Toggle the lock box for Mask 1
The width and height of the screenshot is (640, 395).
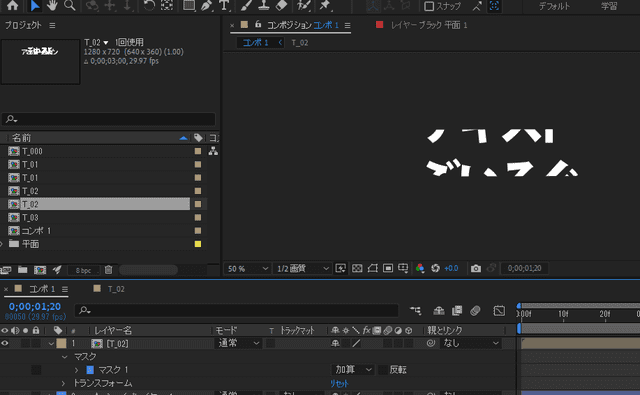click(36, 370)
